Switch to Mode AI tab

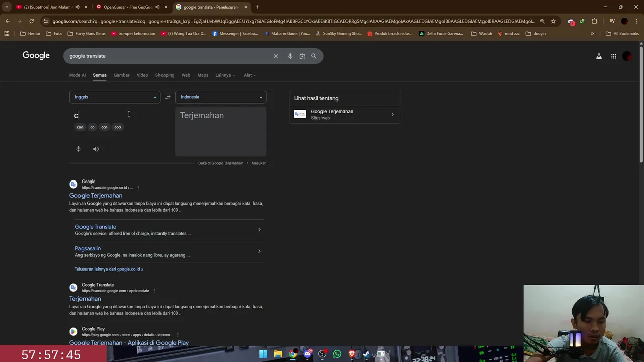(77, 75)
